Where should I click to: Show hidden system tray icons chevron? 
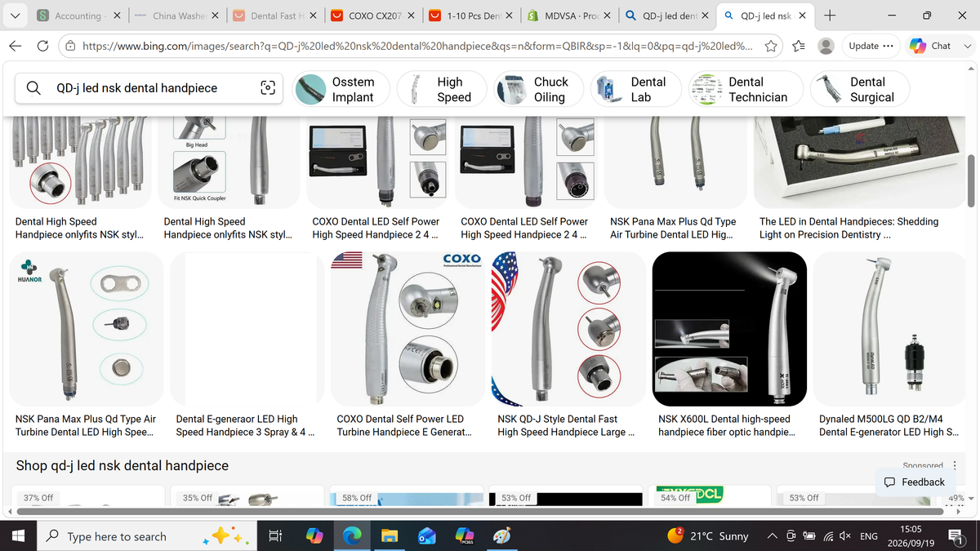click(772, 536)
